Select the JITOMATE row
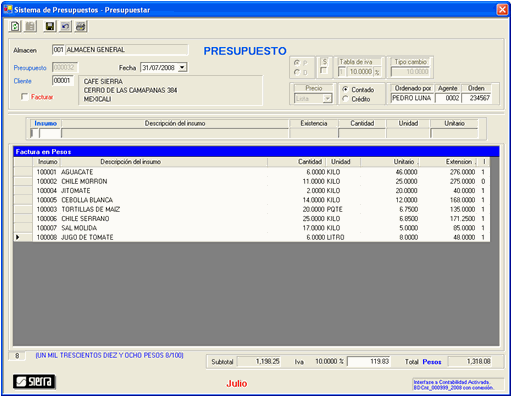 click(252, 191)
